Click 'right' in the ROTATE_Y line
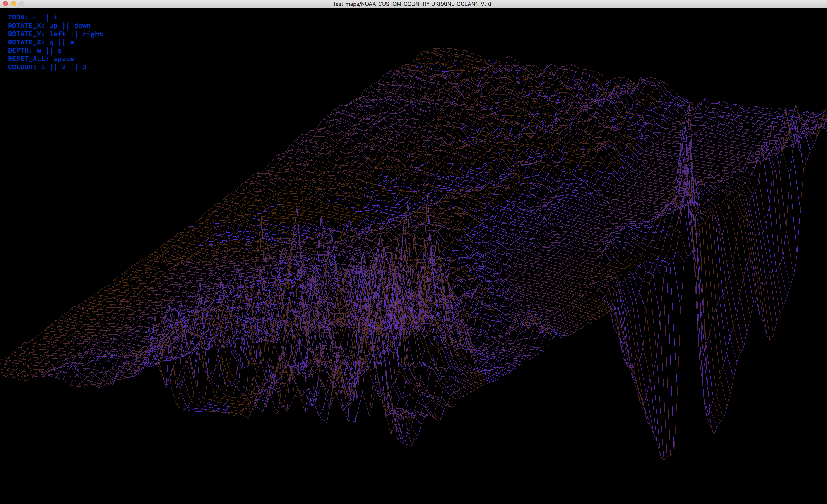The height and width of the screenshot is (504, 827). pos(93,34)
